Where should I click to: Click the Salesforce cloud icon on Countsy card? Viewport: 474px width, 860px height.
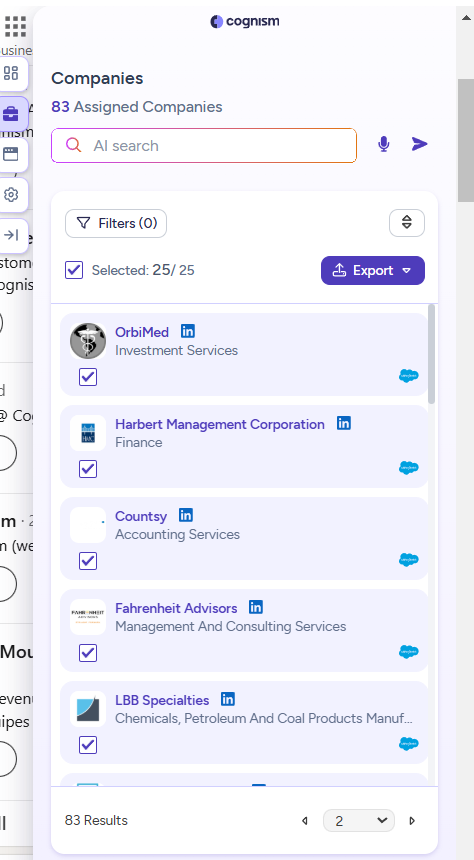[409, 560]
